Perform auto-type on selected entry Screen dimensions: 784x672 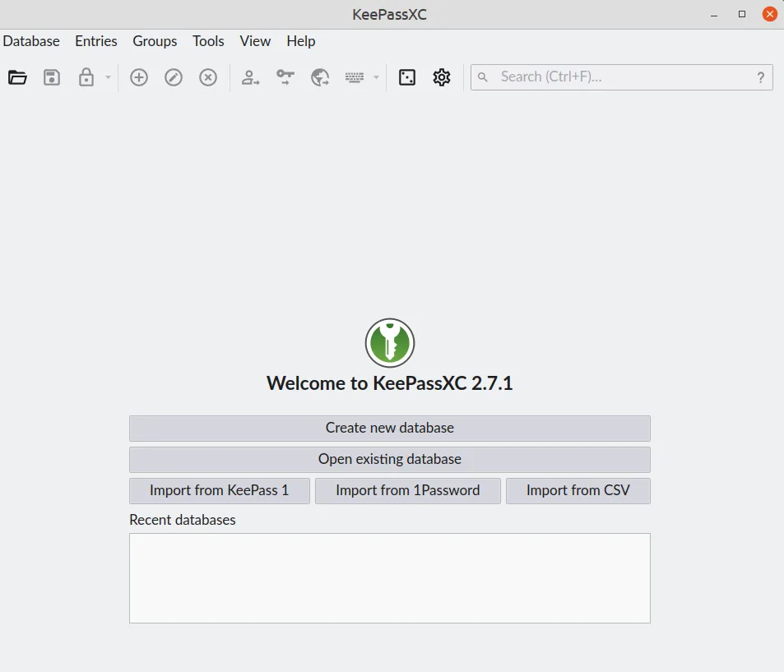355,76
